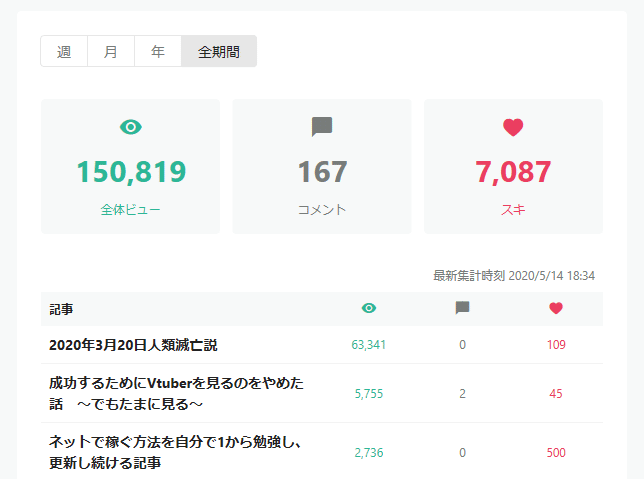This screenshot has width=644, height=479.
Task: Click the likes count 7,087
Action: point(513,172)
